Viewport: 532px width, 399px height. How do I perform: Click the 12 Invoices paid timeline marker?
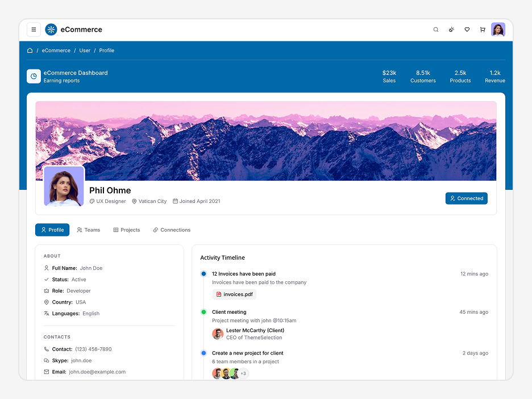[203, 273]
